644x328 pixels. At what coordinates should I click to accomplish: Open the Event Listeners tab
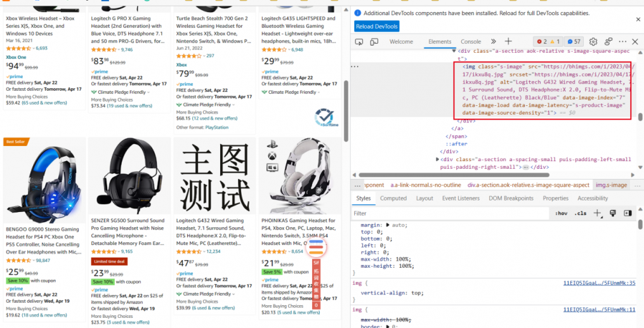click(461, 199)
